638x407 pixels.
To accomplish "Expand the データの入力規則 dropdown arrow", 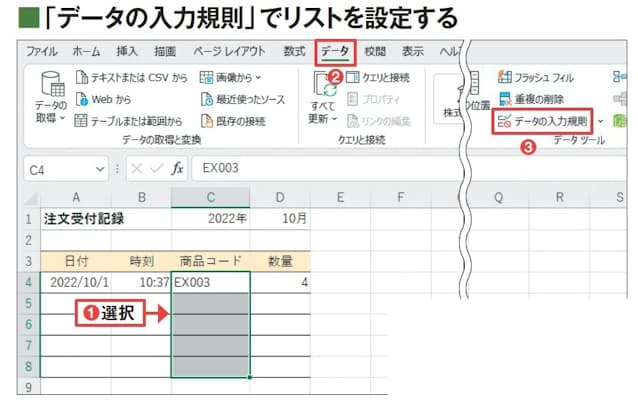I will [601, 121].
